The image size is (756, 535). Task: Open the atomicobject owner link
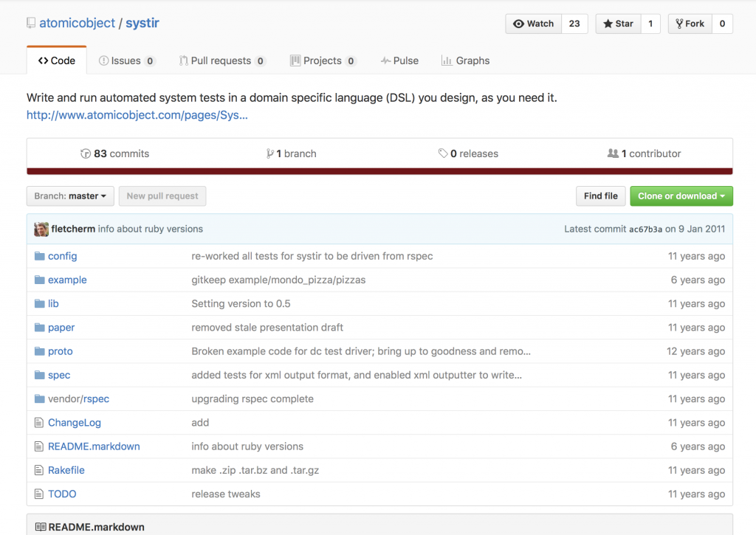[x=77, y=23]
